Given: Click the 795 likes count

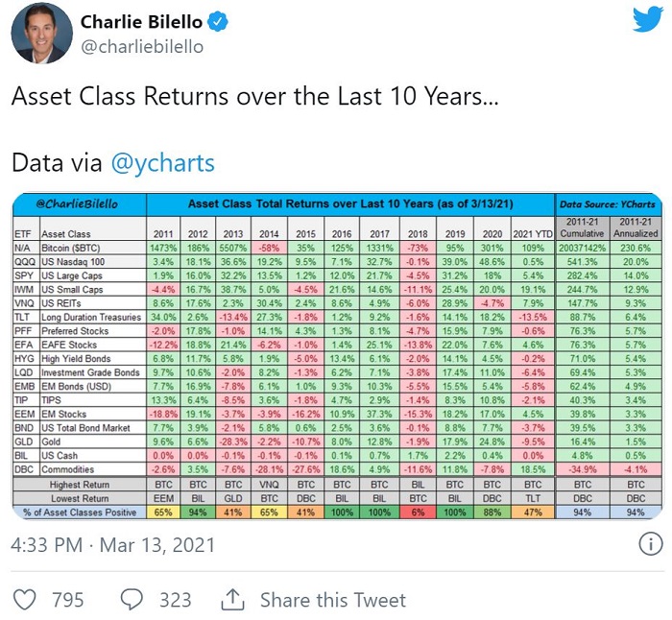Looking at the screenshot, I should [x=68, y=600].
